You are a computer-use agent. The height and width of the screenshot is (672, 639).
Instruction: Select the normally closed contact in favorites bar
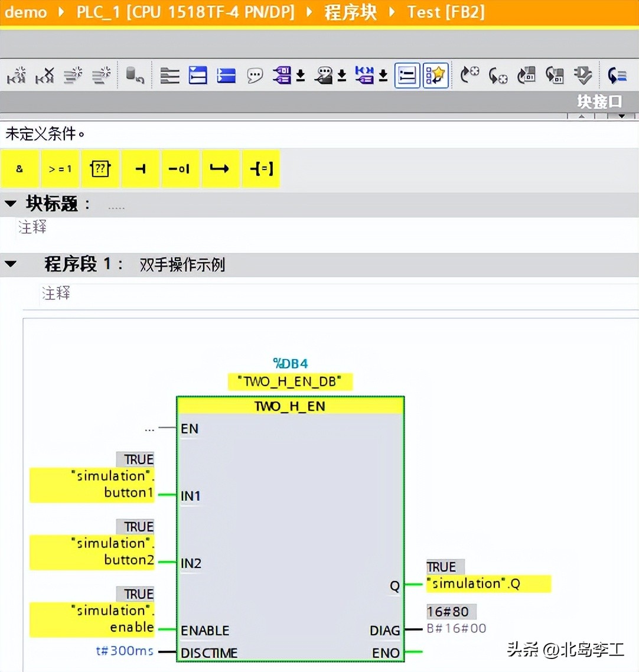(181, 168)
